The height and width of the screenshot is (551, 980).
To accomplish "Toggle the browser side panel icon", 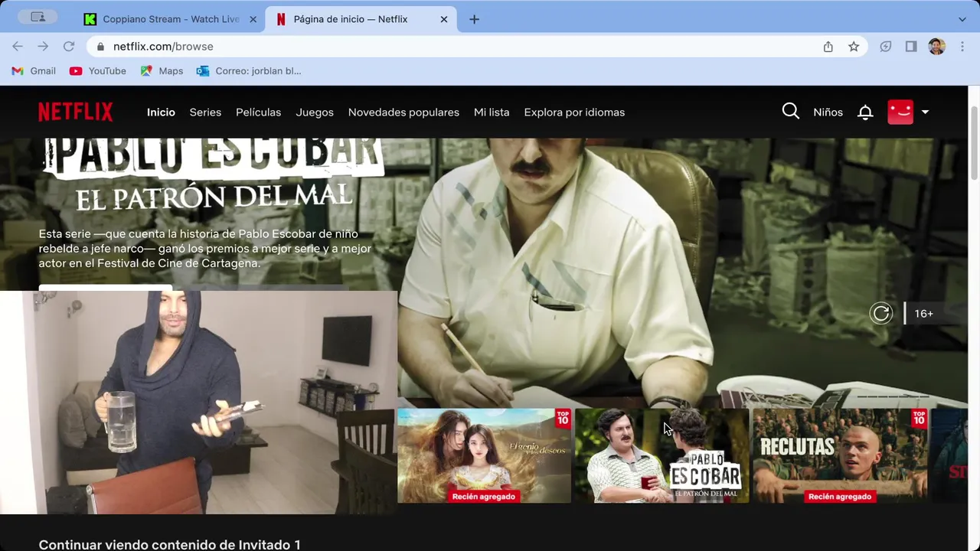I will 911,47.
